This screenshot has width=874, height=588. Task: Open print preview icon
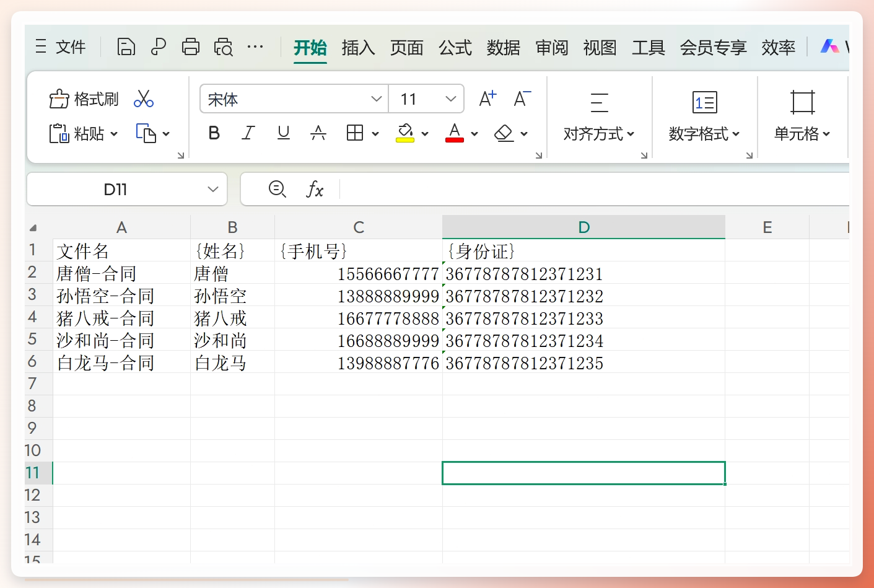click(223, 47)
